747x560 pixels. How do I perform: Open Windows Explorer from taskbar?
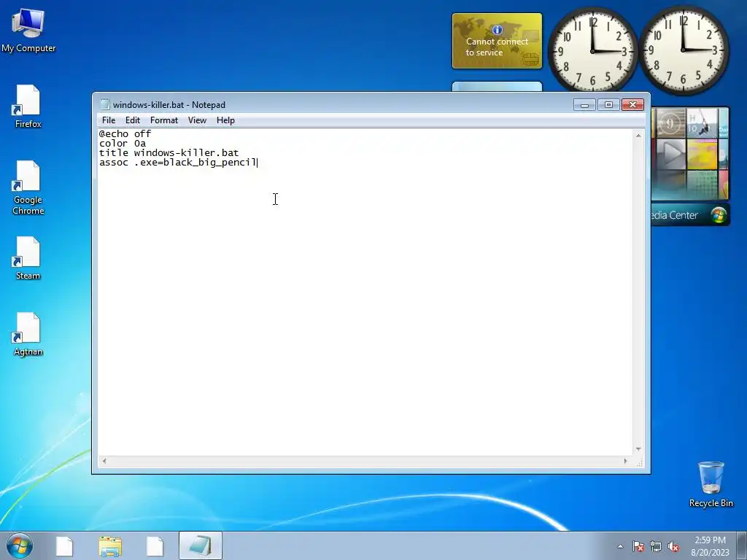(x=110, y=545)
